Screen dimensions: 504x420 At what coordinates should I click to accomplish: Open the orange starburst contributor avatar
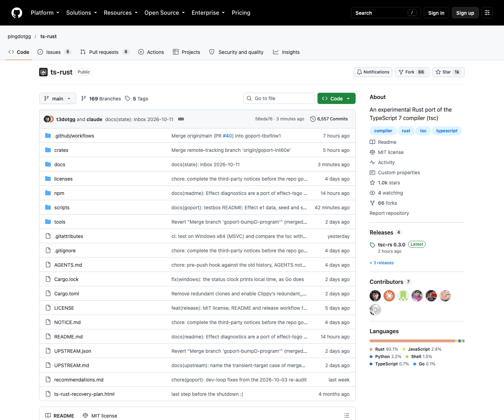click(389, 296)
